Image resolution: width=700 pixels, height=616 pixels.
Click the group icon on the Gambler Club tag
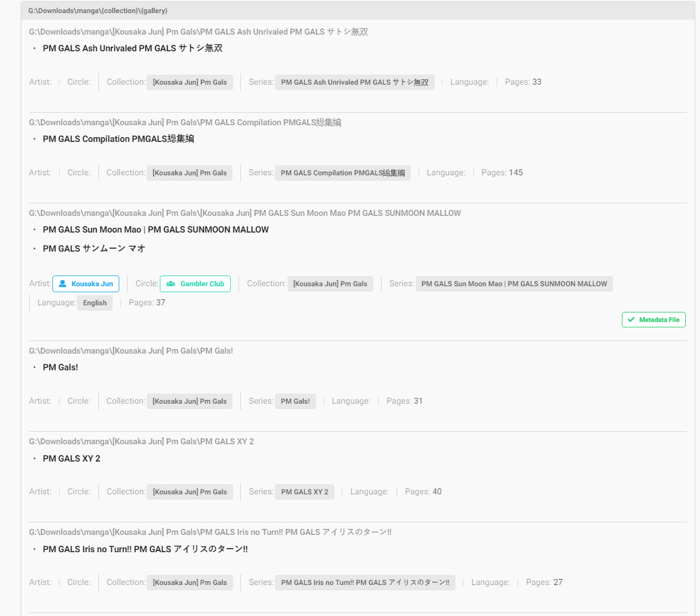[x=171, y=283]
